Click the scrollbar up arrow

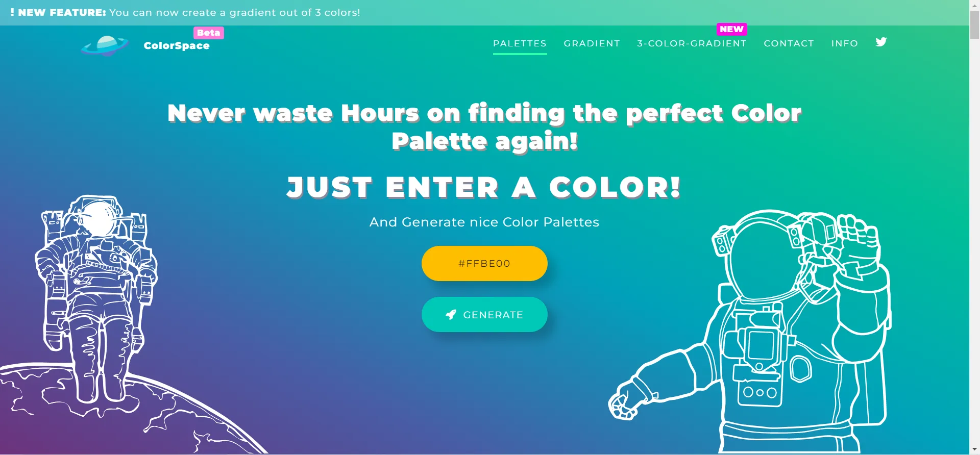[x=974, y=5]
